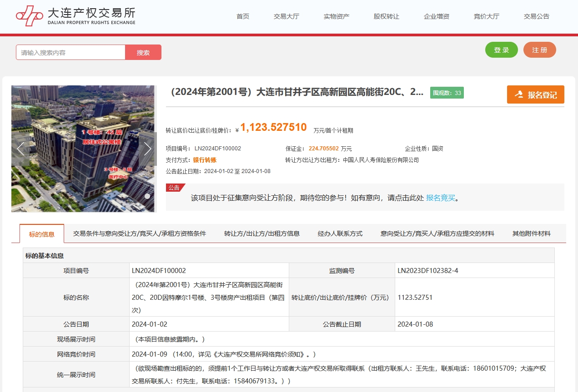This screenshot has height=392, width=578.
Task: Click the 公告 ribbon label icon
Action: 175,187
